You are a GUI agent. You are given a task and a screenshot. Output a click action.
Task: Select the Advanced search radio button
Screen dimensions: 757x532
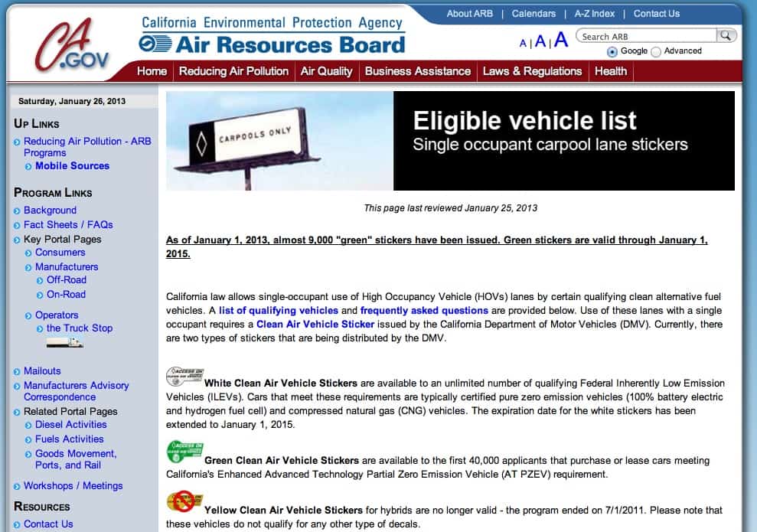656,51
